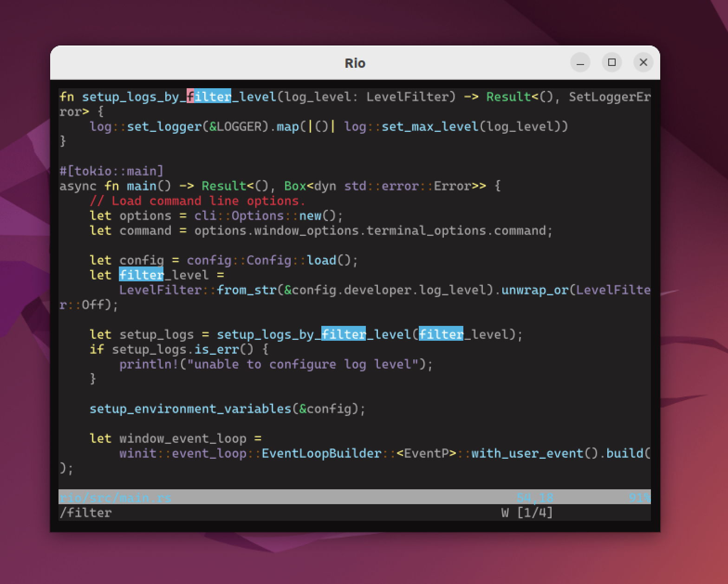728x584 pixels.
Task: Click the Rio window title
Action: pos(355,63)
